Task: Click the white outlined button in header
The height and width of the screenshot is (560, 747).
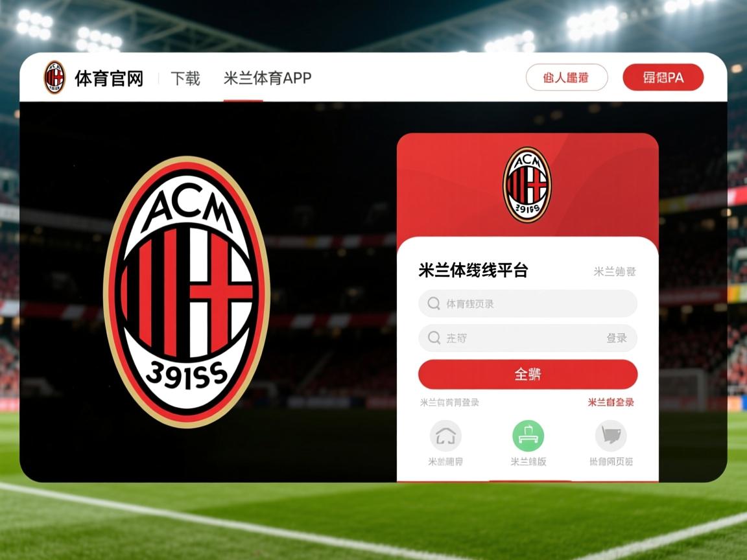Action: (567, 77)
